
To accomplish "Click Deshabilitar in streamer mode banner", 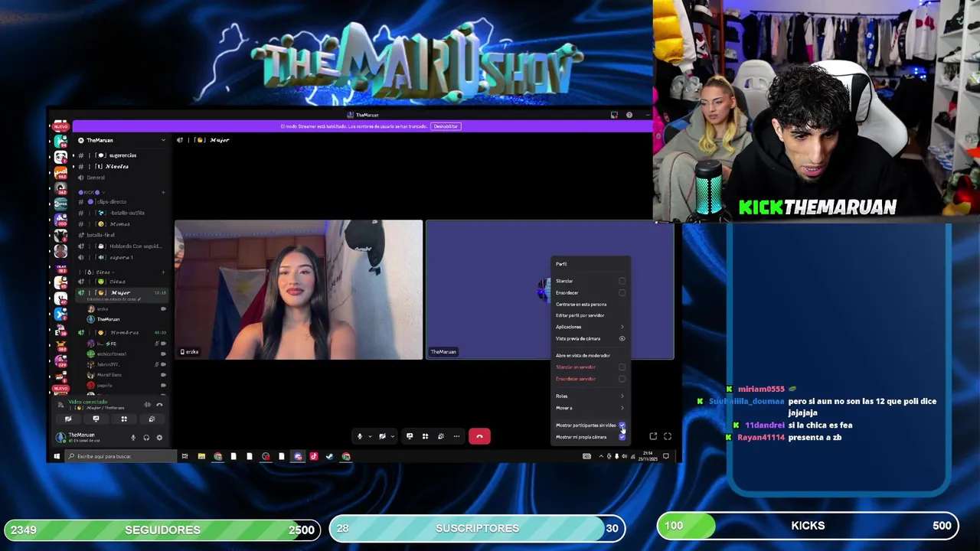I will point(446,126).
